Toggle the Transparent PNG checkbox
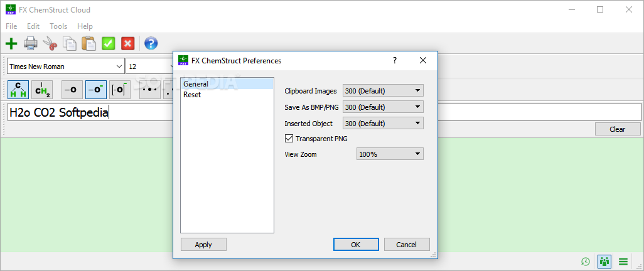The image size is (644, 271). click(289, 139)
